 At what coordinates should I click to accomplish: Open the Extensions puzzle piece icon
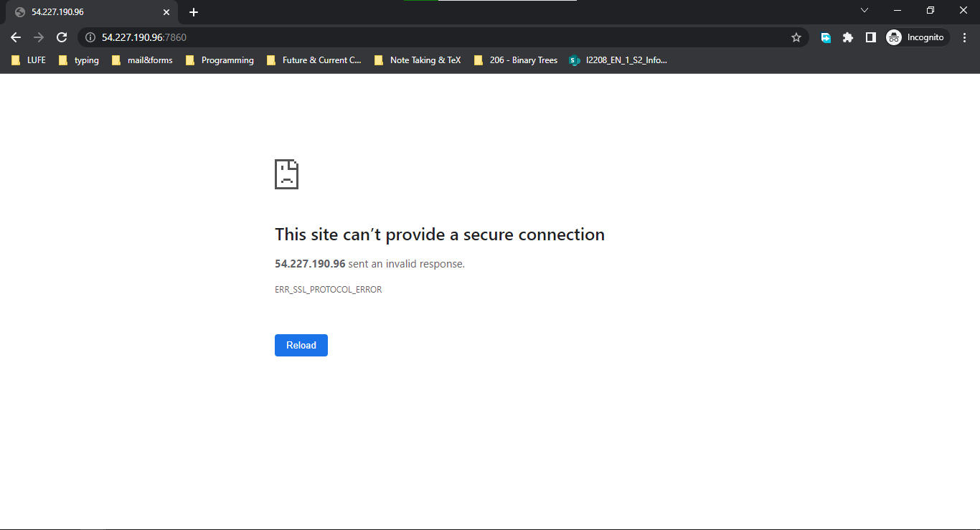tap(848, 37)
